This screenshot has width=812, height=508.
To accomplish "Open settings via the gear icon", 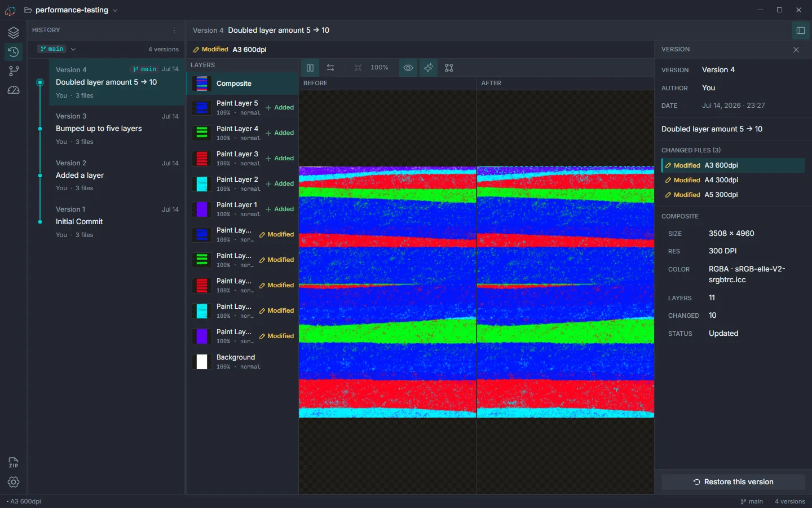I will 14,482.
